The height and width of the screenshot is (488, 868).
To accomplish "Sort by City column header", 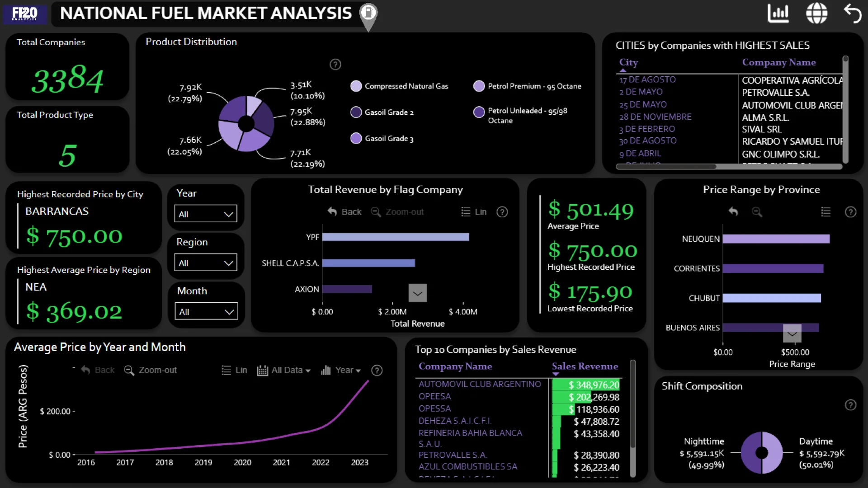I will (628, 62).
